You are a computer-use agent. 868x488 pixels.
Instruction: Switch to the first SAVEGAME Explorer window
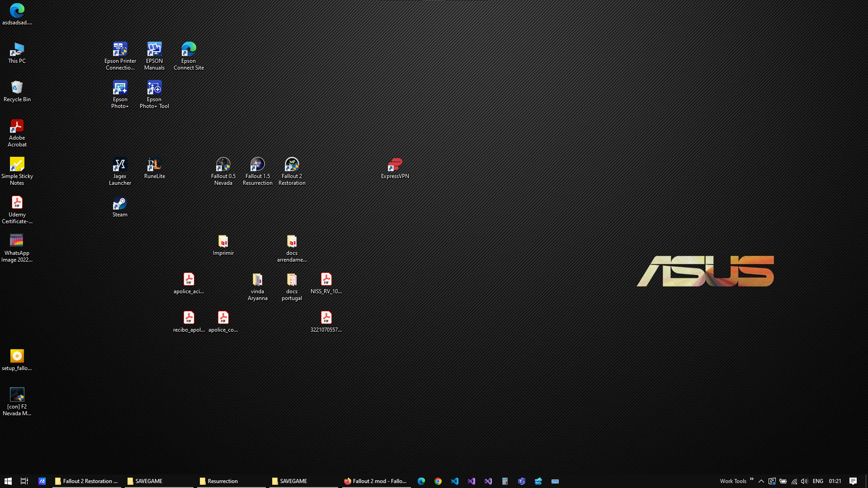click(x=159, y=481)
